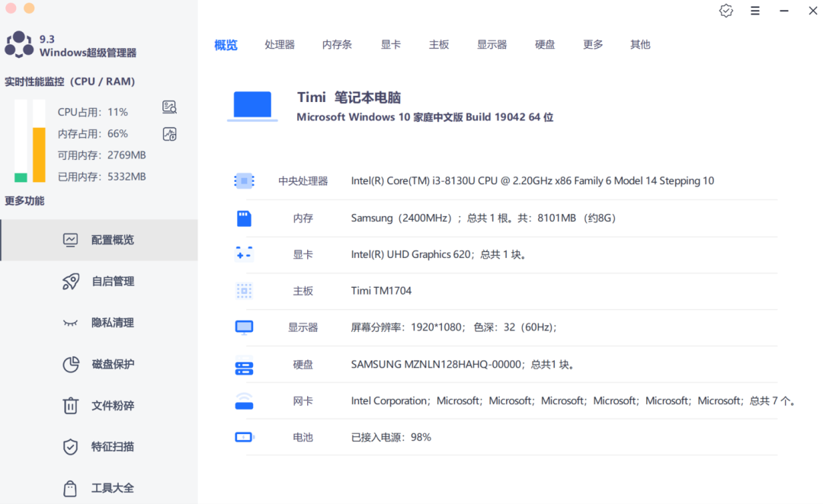The image size is (823, 504).
Task: Switch to the 其他 tab
Action: 640,45
